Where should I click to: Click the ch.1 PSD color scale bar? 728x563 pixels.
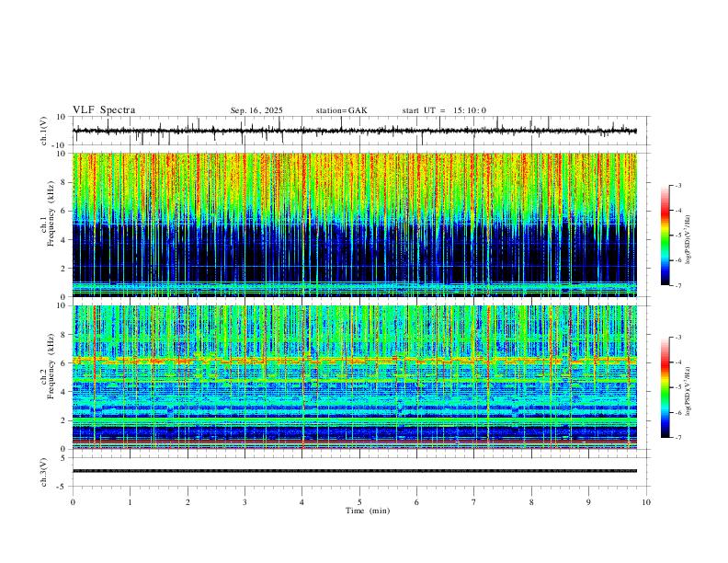(x=665, y=236)
